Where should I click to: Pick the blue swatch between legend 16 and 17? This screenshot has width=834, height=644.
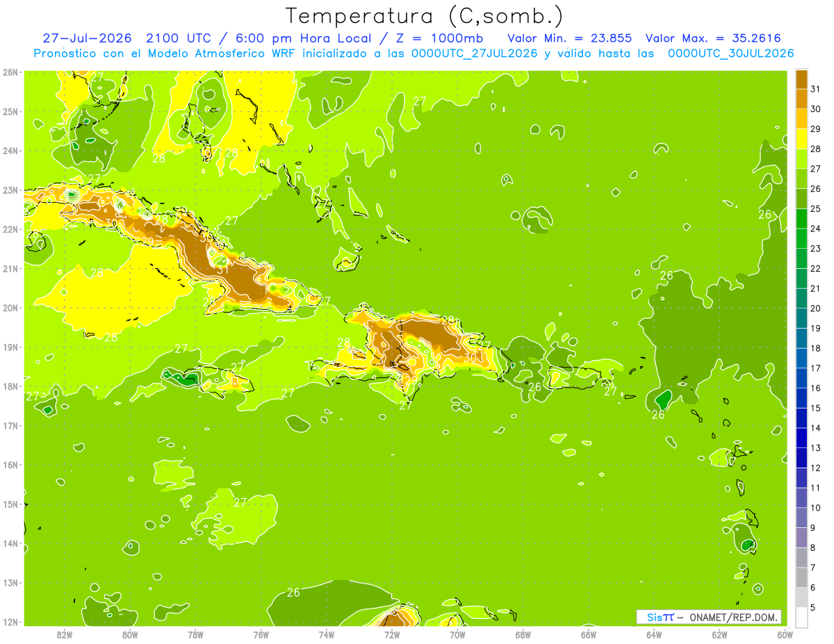(x=801, y=378)
